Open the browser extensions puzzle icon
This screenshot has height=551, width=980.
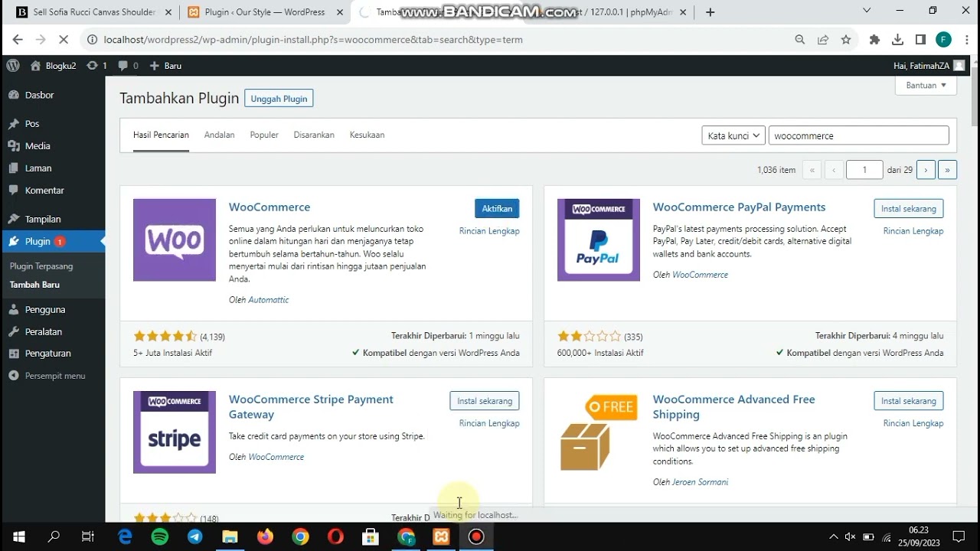(x=874, y=40)
